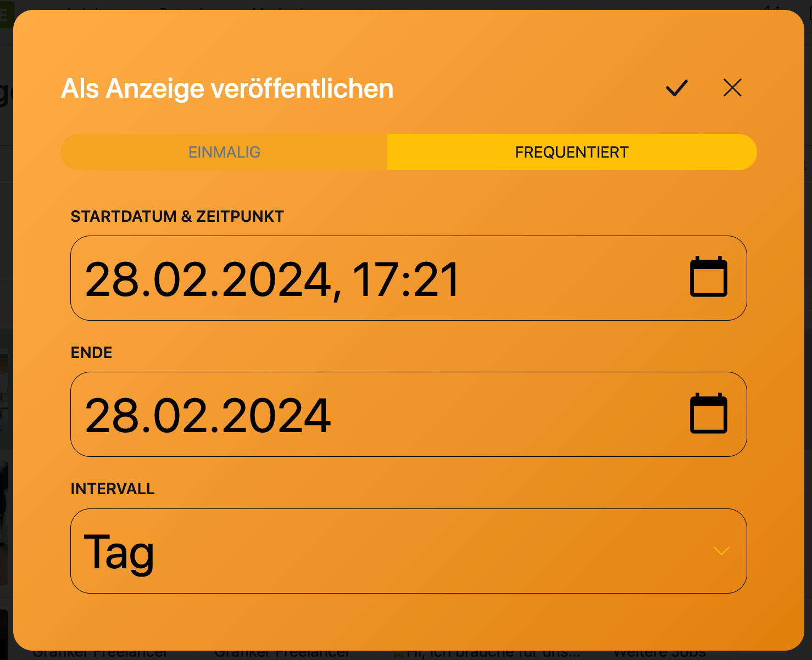Open the calendar picker for Ende
812x660 pixels.
pyautogui.click(x=709, y=413)
